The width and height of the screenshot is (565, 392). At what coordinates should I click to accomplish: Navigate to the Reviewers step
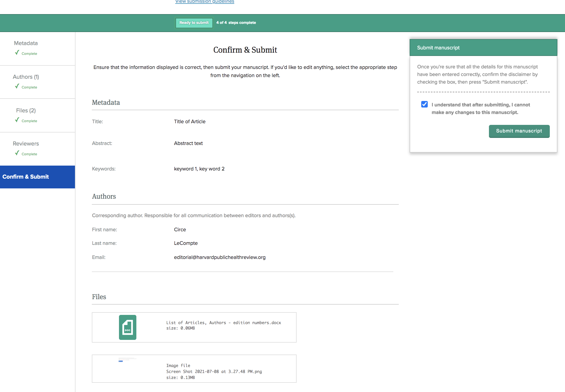pyautogui.click(x=26, y=144)
